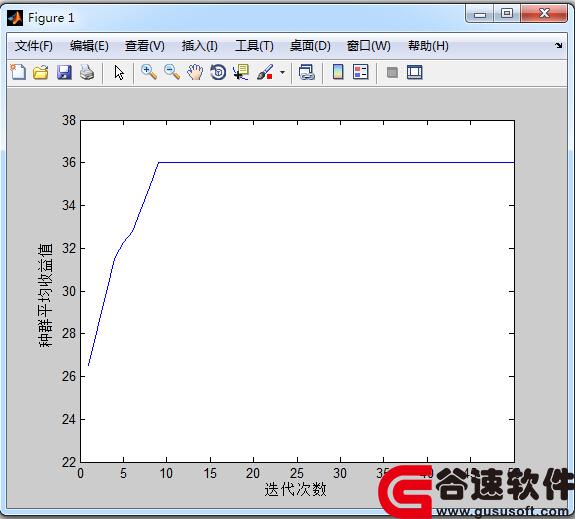Click the x-axis label 迭代次数

pyautogui.click(x=295, y=489)
